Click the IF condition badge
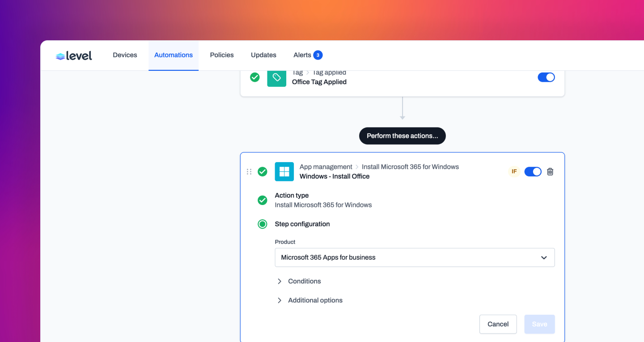The image size is (644, 342). pyautogui.click(x=514, y=171)
